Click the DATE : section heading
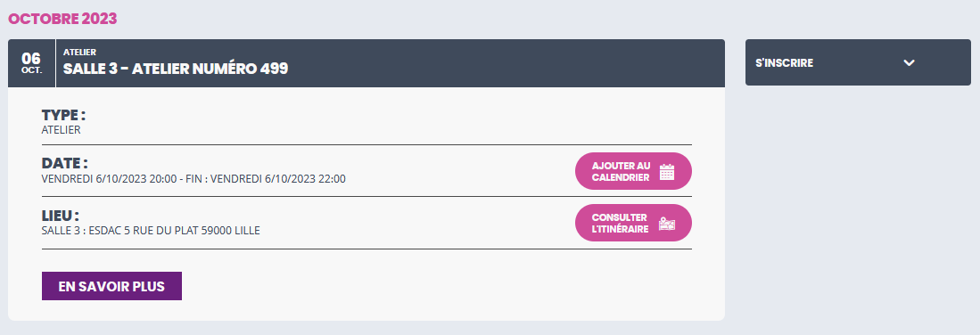 tap(65, 164)
